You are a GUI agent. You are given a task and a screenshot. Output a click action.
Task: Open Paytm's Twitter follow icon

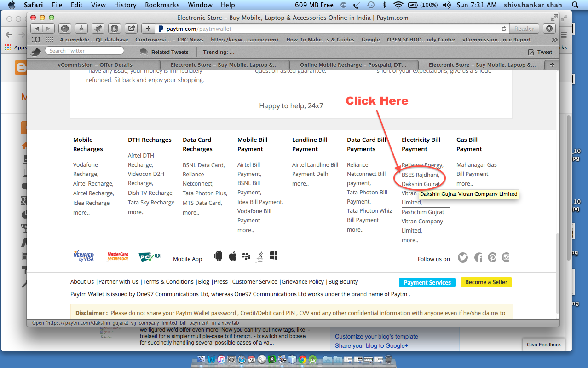[x=463, y=257]
